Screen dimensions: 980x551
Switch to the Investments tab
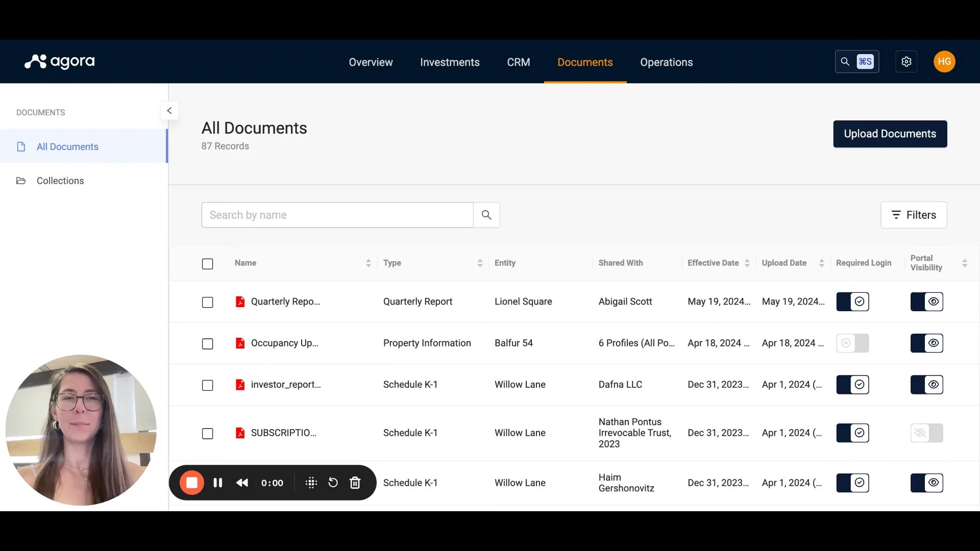coord(450,62)
